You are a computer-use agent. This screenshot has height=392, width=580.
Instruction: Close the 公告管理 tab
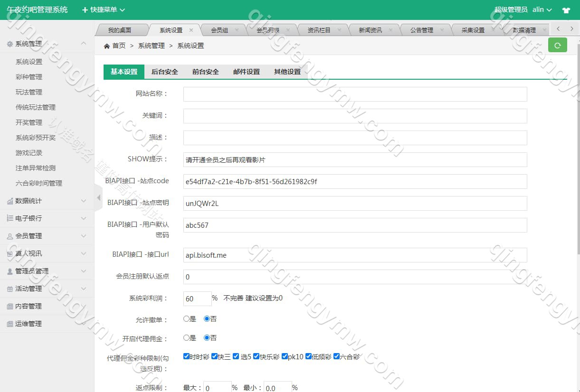click(x=442, y=30)
